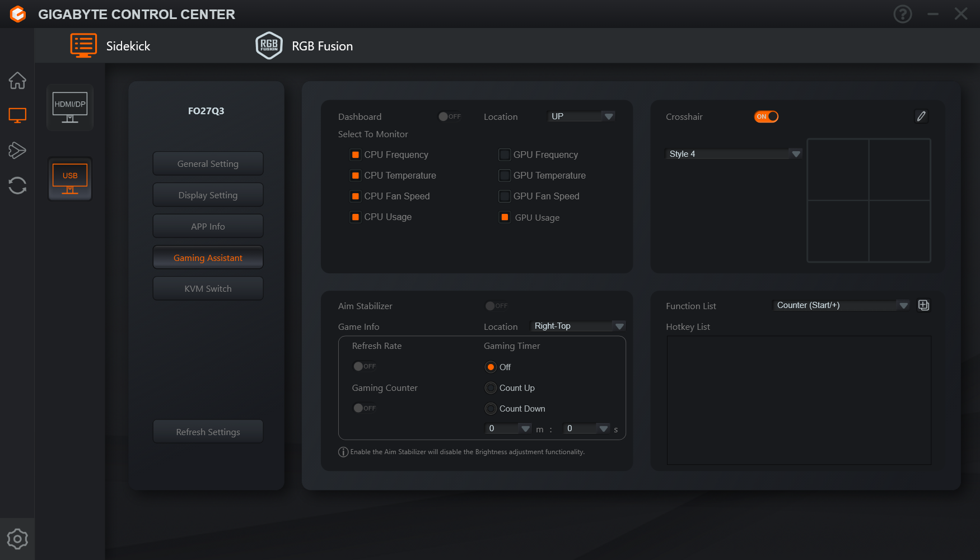Uncheck CPU Fan Speed checkbox
The height and width of the screenshot is (560, 980).
pyautogui.click(x=356, y=196)
